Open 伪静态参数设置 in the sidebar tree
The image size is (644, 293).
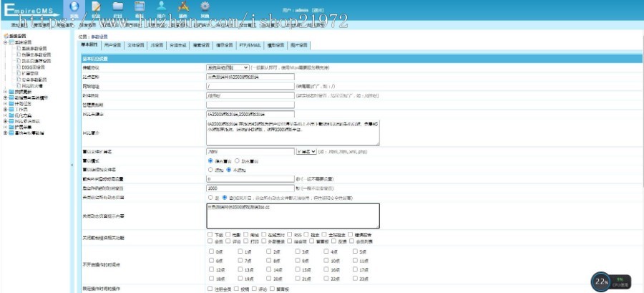coord(36,54)
